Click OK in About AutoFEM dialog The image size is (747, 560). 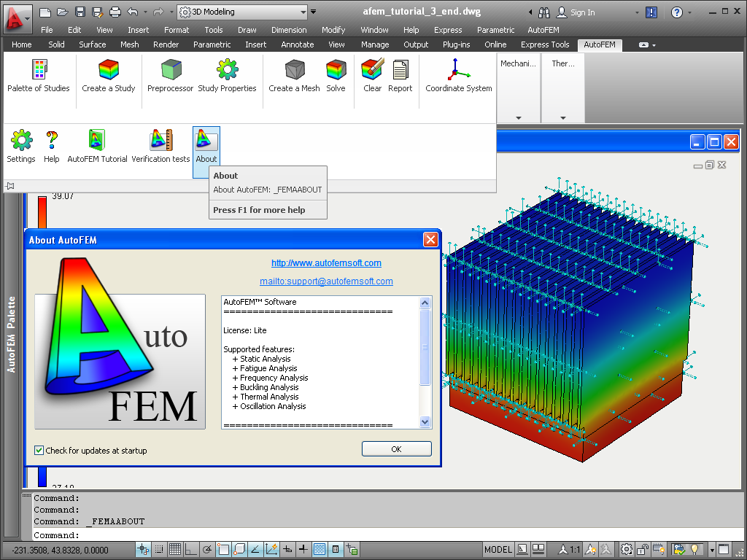pos(396,448)
